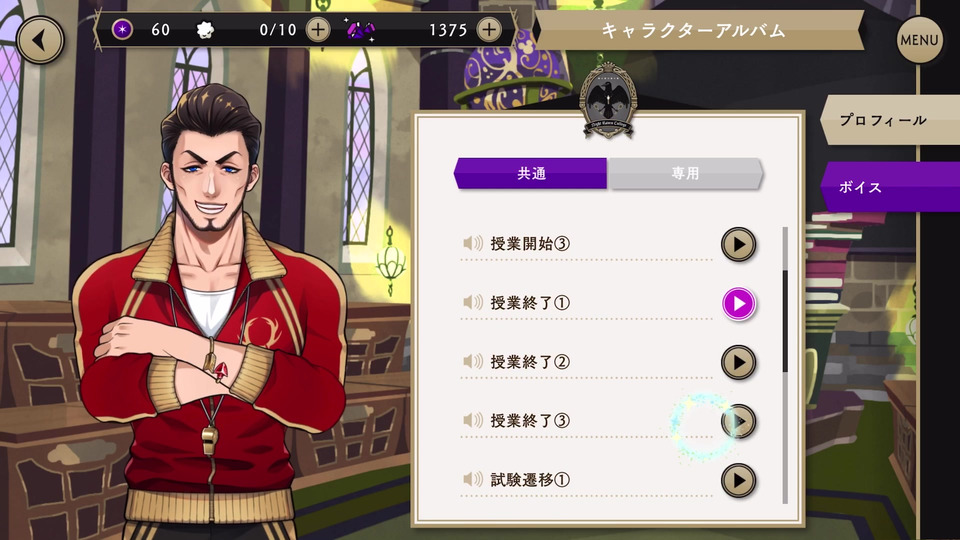
Task: Click the purple gem currency icon
Action: click(361, 29)
